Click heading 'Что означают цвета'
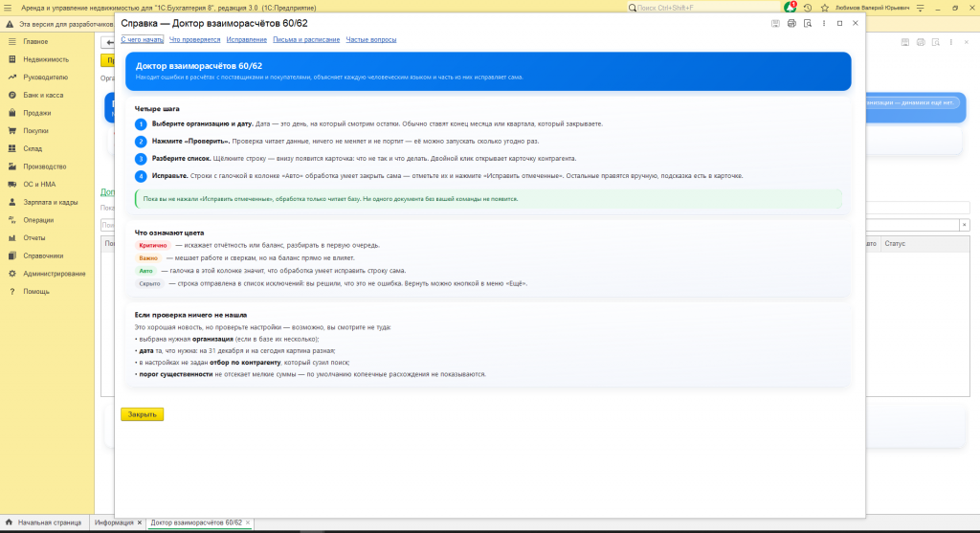The image size is (980, 533). coord(169,233)
